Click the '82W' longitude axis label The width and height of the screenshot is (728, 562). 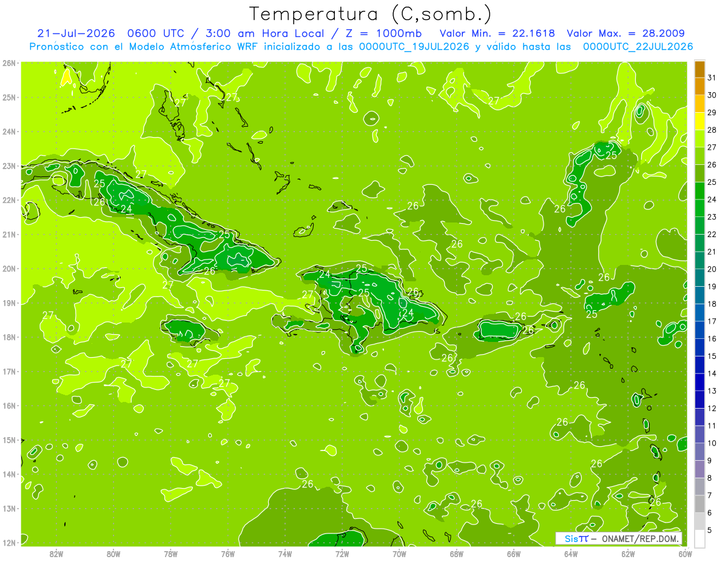point(56,554)
